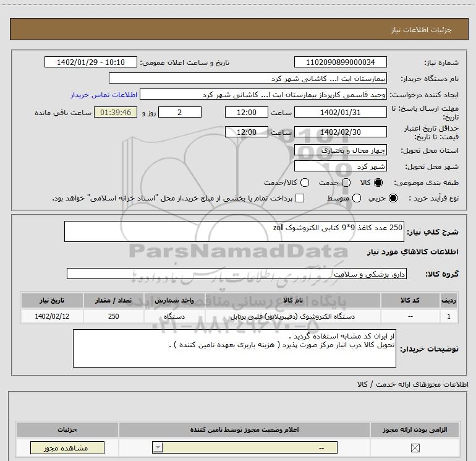The height and width of the screenshot is (461, 476).
Task: Select the buyer organization name field
Action: click(x=248, y=78)
